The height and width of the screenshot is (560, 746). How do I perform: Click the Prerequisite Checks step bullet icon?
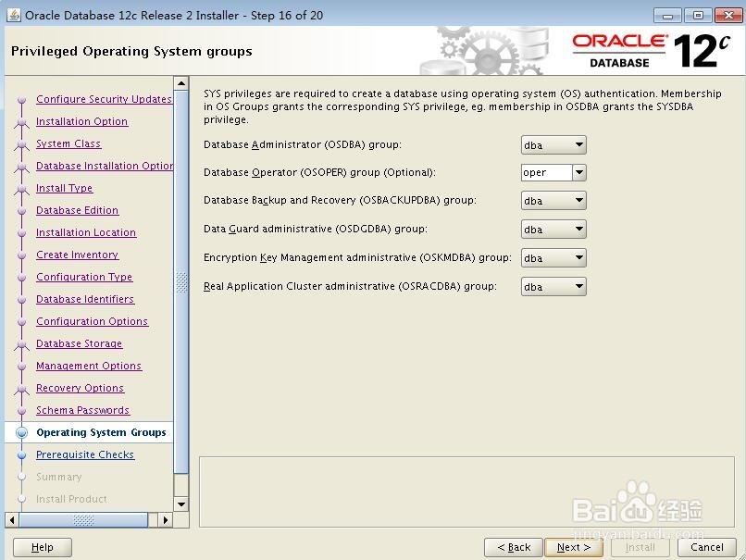pyautogui.click(x=22, y=454)
